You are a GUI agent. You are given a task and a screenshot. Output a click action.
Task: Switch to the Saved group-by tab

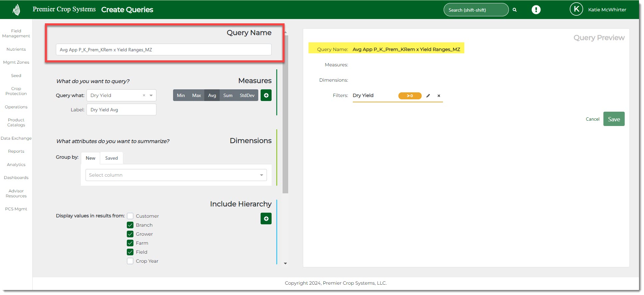pyautogui.click(x=111, y=158)
